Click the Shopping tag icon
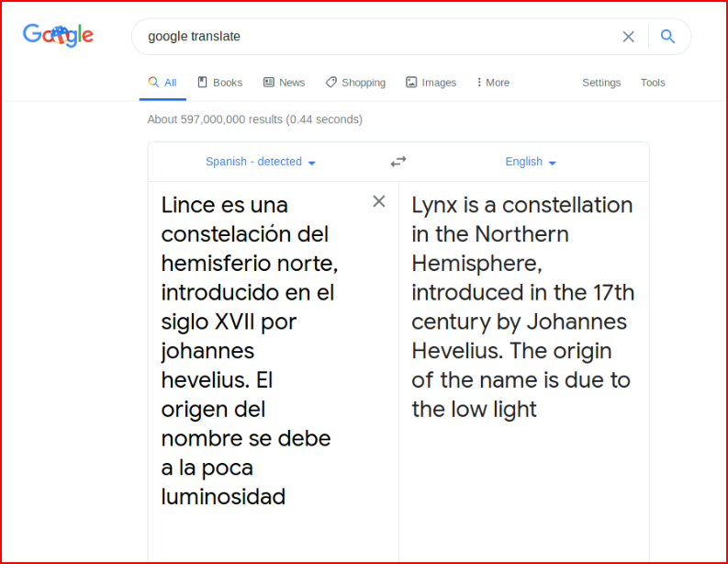This screenshot has width=728, height=564. (x=331, y=83)
